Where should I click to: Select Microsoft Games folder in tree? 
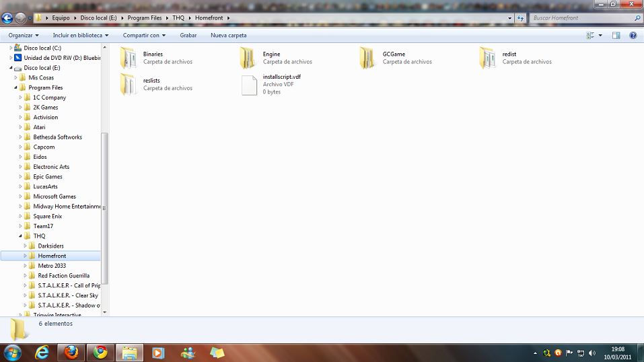coord(55,196)
